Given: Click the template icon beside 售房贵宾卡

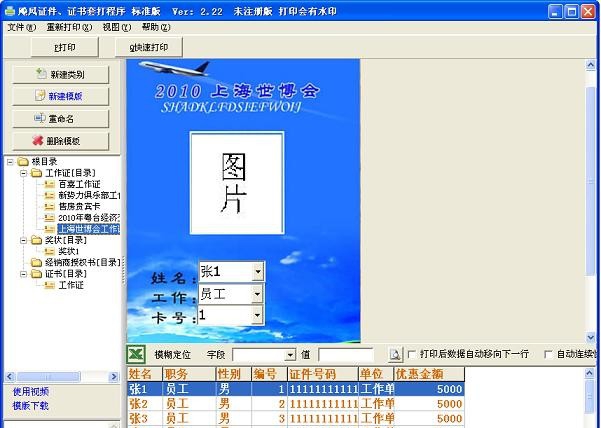Looking at the screenshot, I should click(49, 207).
